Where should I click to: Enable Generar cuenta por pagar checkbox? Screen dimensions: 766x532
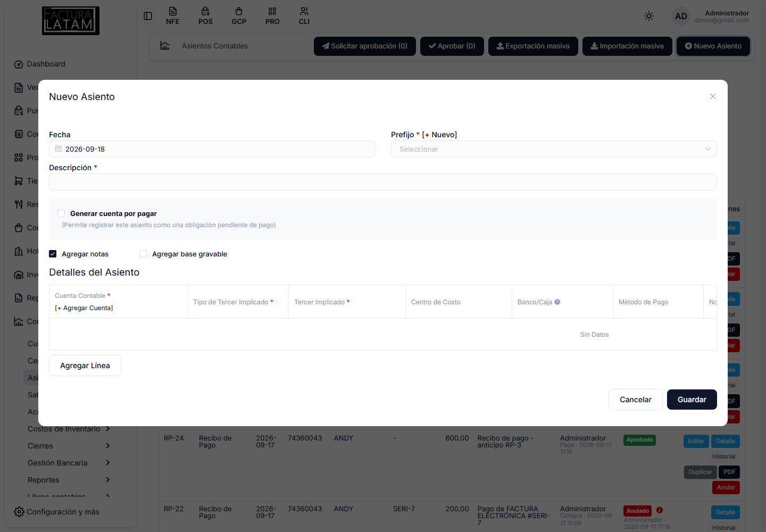pos(61,213)
